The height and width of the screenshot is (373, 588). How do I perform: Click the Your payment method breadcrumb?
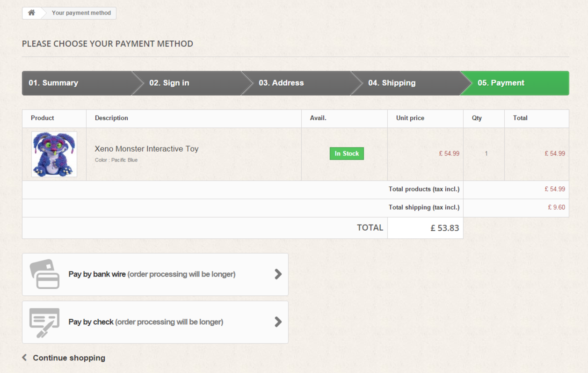tap(81, 13)
